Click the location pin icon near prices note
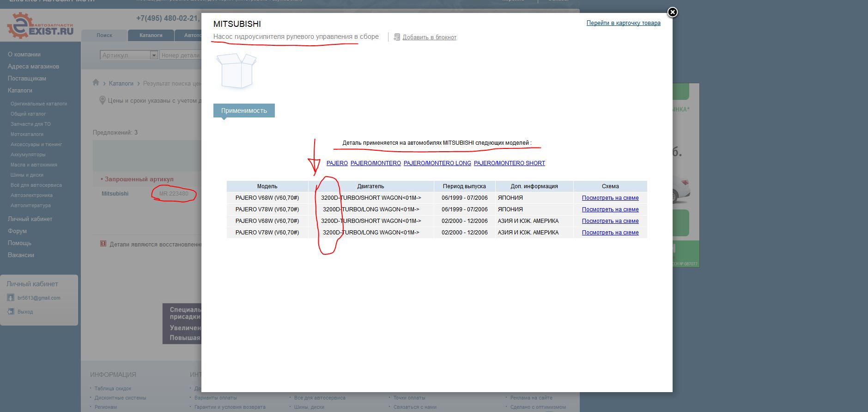The width and height of the screenshot is (868, 412). (103, 100)
